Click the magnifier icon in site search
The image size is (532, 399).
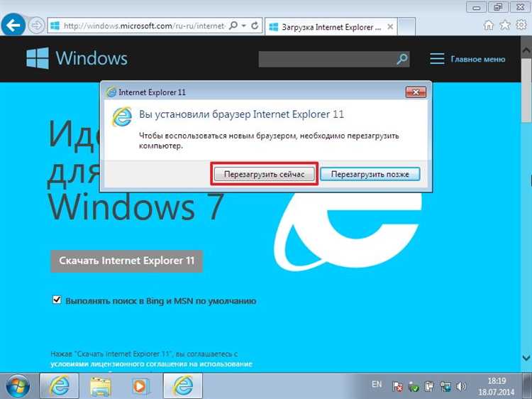[402, 59]
